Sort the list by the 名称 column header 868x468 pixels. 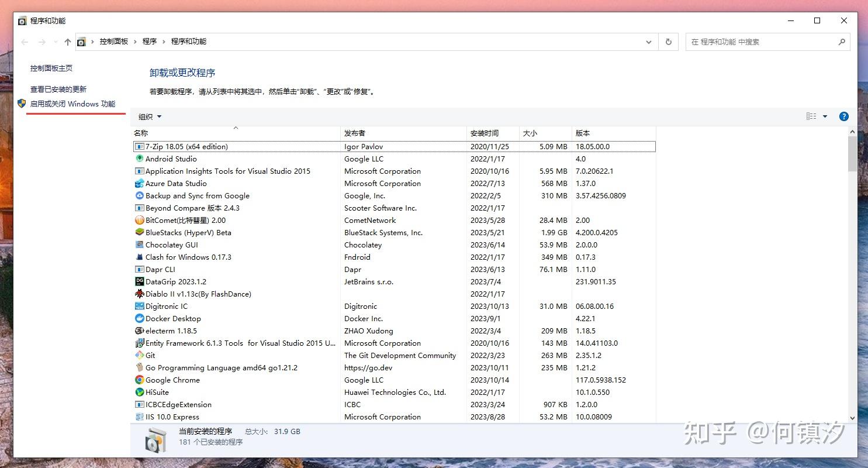(140, 133)
